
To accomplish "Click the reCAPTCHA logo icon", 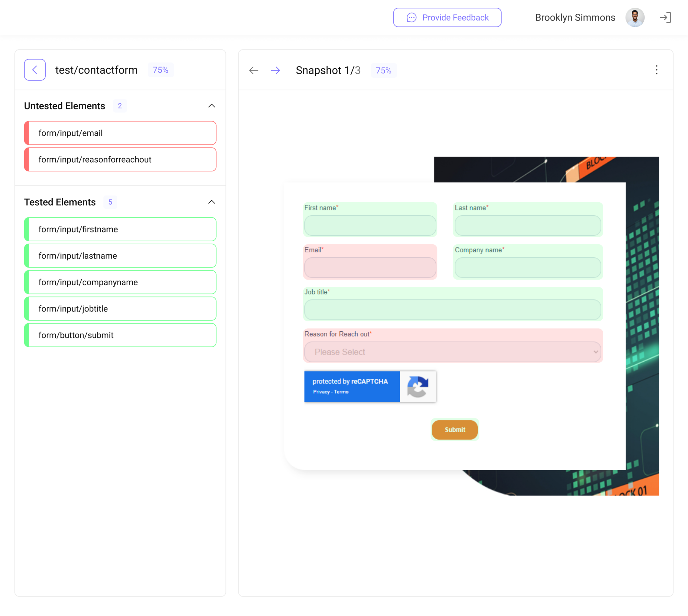I will click(418, 386).
